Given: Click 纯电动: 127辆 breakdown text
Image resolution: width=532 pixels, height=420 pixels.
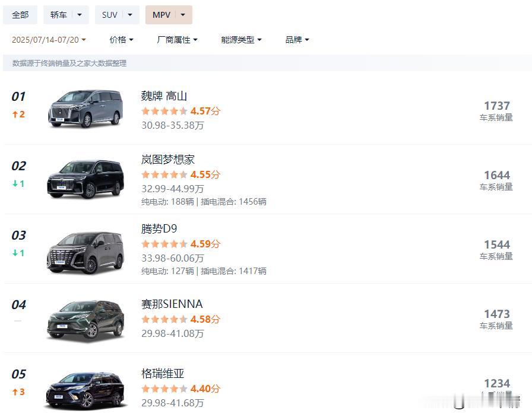Looking at the screenshot, I should click(167, 271).
